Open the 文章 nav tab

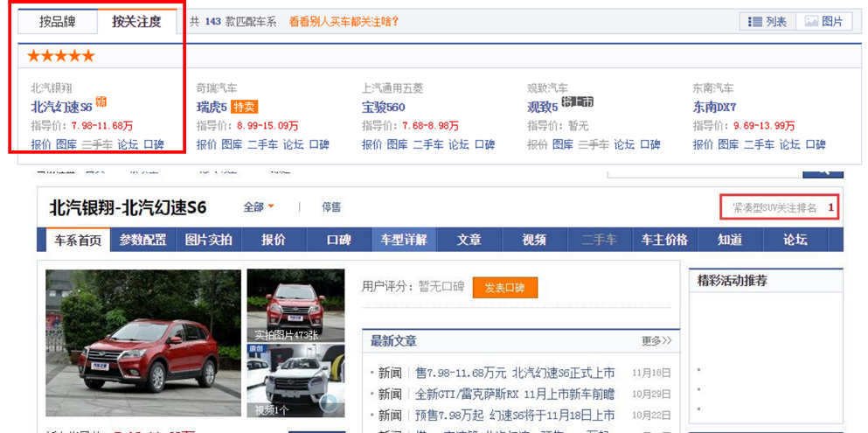pyautogui.click(x=469, y=240)
